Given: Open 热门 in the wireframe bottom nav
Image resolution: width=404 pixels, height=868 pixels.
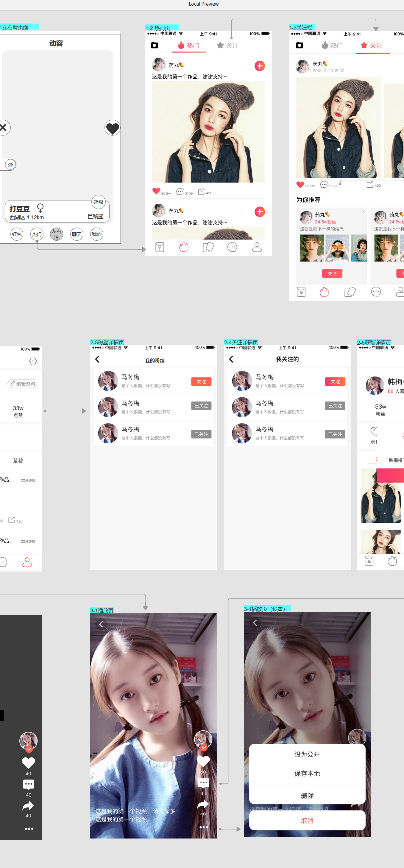Looking at the screenshot, I should [37, 234].
